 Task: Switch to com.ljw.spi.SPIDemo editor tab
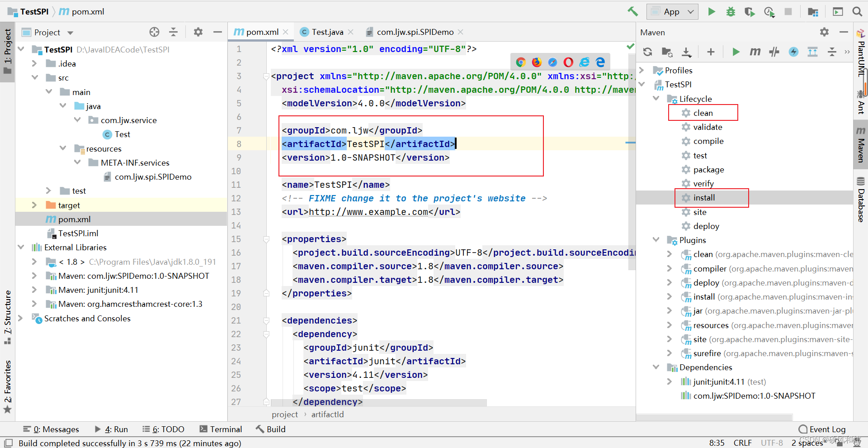coord(415,32)
